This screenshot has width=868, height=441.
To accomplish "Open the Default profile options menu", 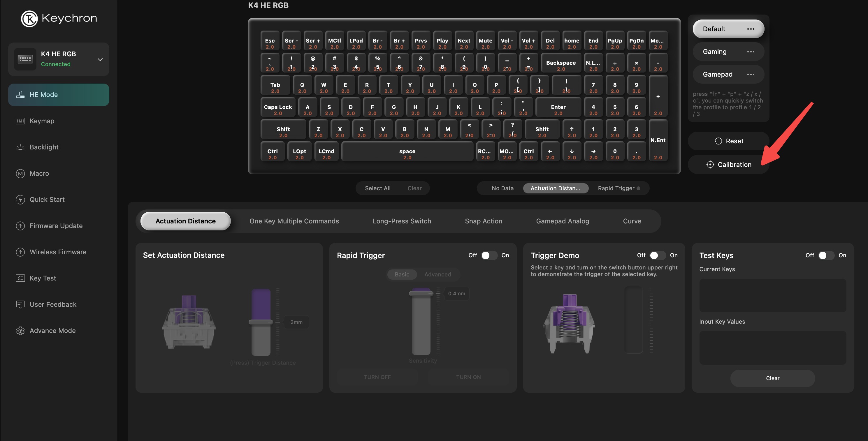I will 751,29.
